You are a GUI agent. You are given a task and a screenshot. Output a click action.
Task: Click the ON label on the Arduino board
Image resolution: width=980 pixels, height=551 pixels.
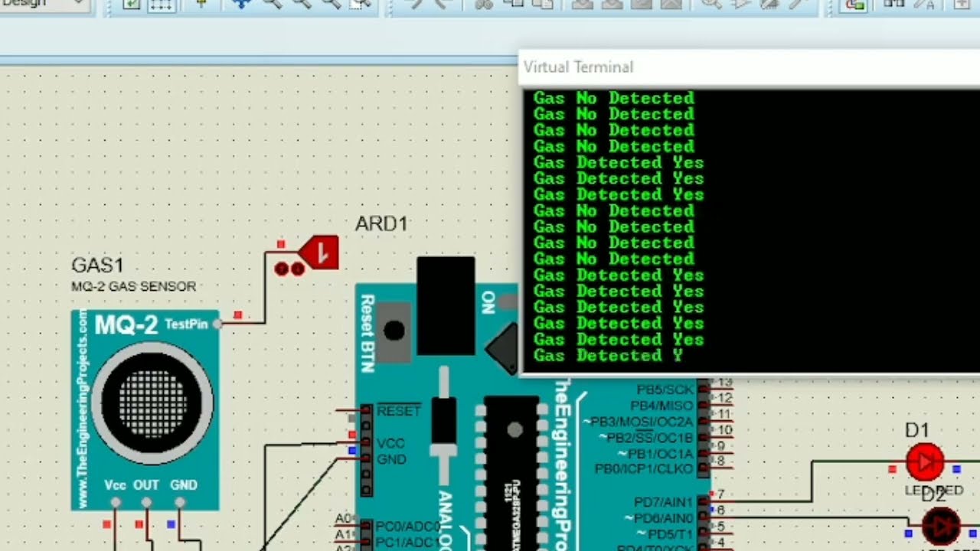(488, 302)
